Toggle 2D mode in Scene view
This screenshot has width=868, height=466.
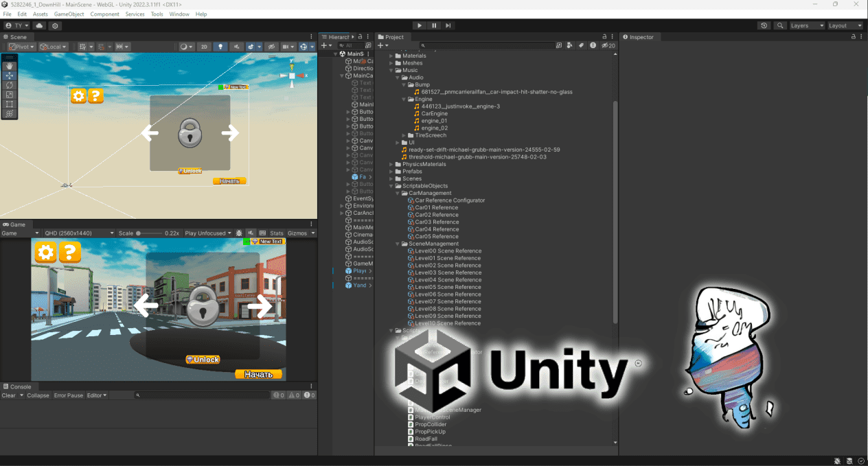[x=204, y=47]
